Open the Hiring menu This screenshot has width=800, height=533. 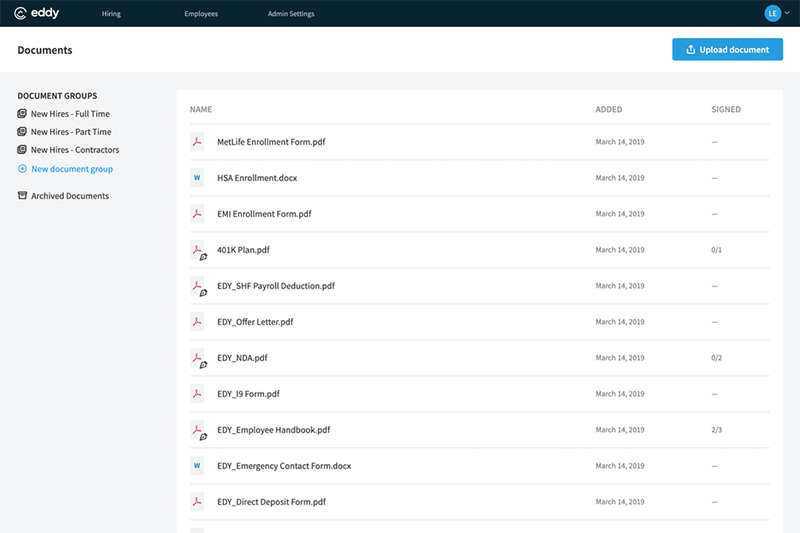click(x=111, y=14)
